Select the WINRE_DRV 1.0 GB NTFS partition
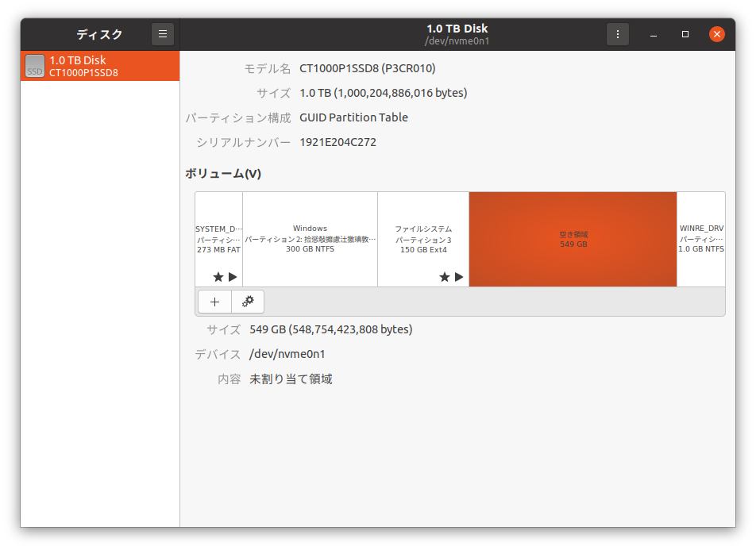The width and height of the screenshot is (756, 550). (x=701, y=238)
